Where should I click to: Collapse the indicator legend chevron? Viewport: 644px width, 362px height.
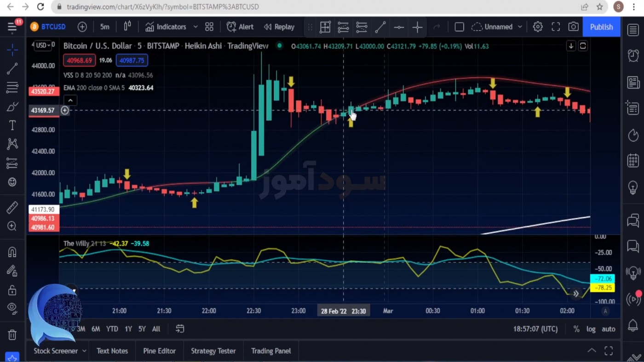70,100
